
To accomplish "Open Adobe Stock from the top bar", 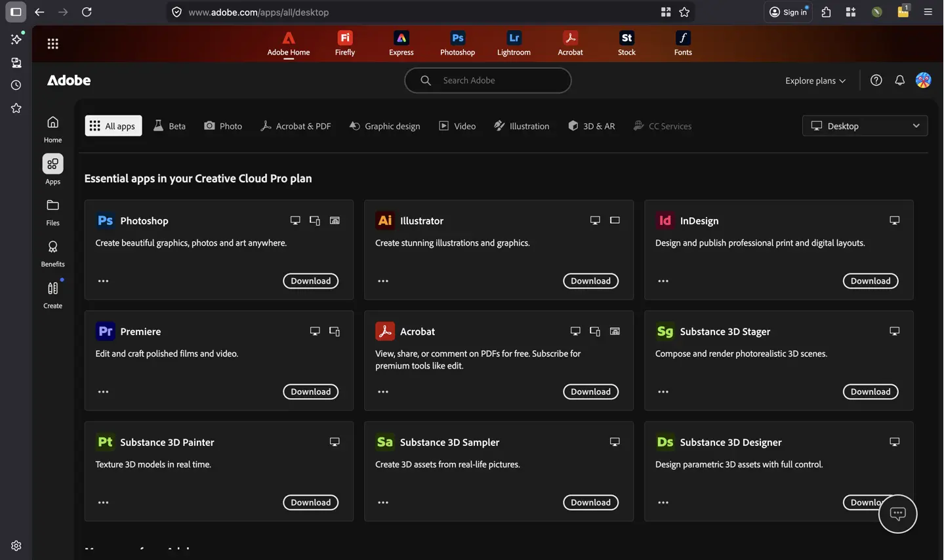I will tap(626, 43).
